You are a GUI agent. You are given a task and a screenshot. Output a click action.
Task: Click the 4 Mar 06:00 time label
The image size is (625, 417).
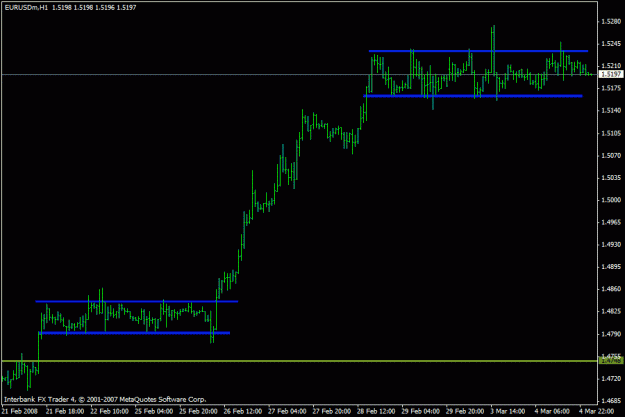coord(552,411)
